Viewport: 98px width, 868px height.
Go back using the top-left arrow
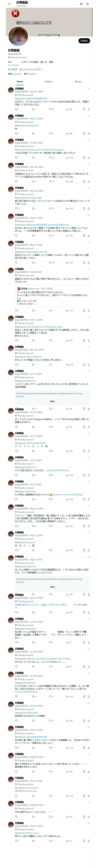(9, 4)
